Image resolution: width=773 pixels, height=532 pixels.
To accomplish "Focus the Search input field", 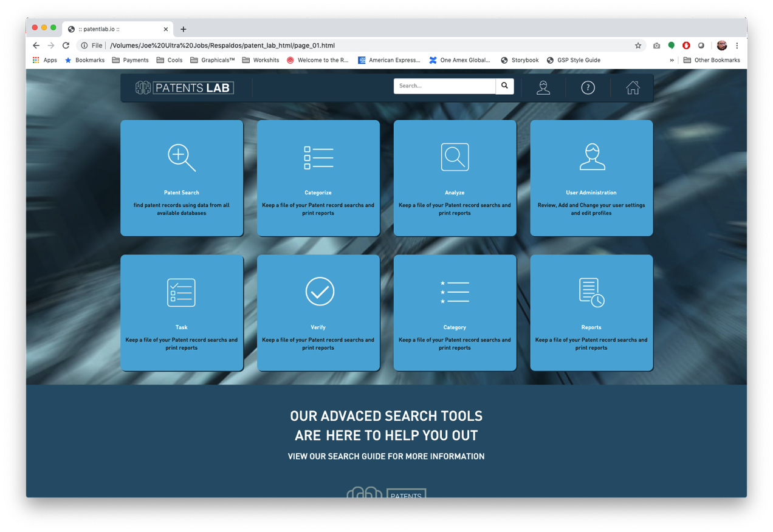I will tap(445, 86).
